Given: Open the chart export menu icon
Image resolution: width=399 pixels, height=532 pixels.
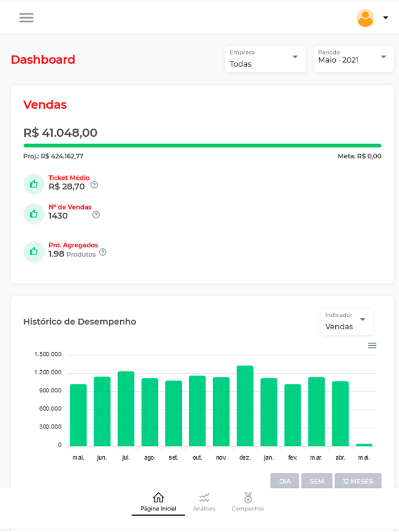Looking at the screenshot, I should 372,345.
